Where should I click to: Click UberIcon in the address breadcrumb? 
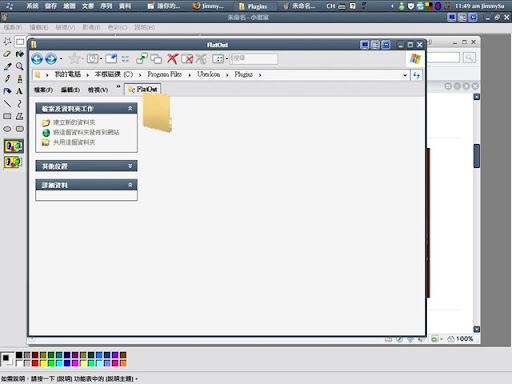[208, 74]
